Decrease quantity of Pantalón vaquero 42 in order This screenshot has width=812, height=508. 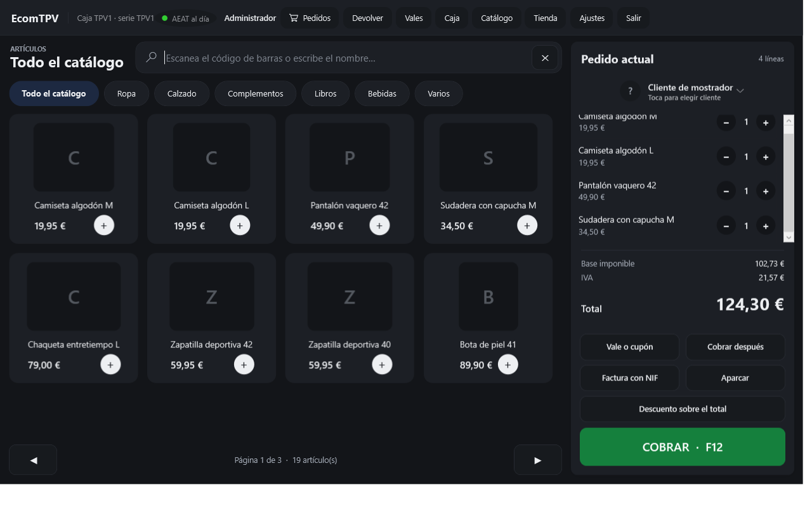(726, 191)
